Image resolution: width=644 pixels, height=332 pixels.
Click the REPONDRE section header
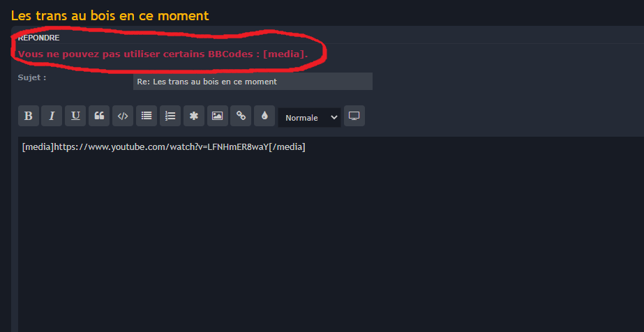(38, 38)
